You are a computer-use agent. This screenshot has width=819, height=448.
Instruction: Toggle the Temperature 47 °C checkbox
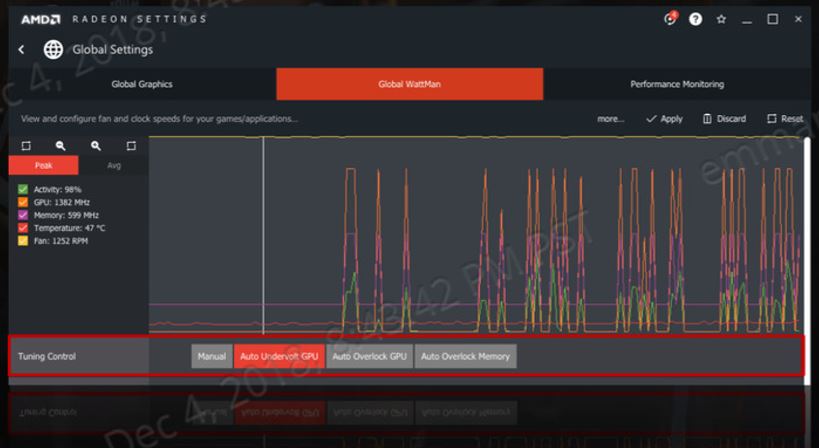pos(23,228)
